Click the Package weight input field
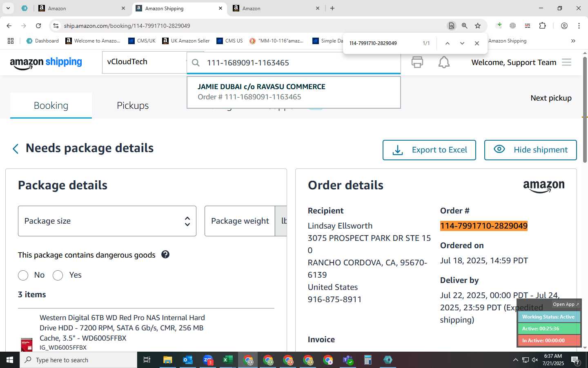Screen dimensions: 588x368 click(x=240, y=221)
